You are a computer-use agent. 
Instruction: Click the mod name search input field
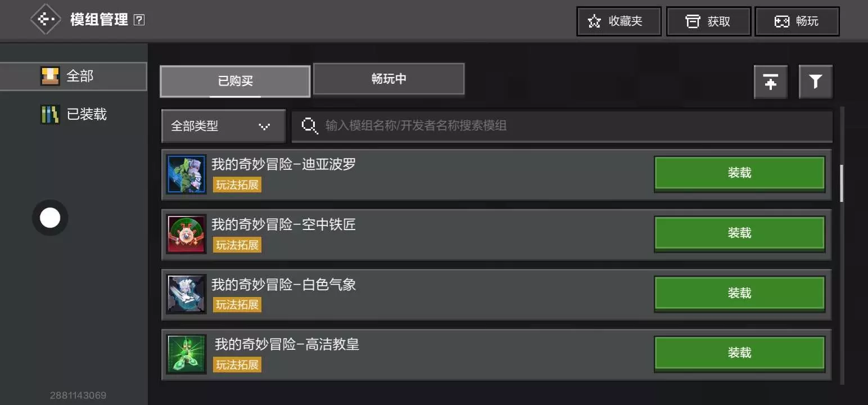(x=562, y=125)
